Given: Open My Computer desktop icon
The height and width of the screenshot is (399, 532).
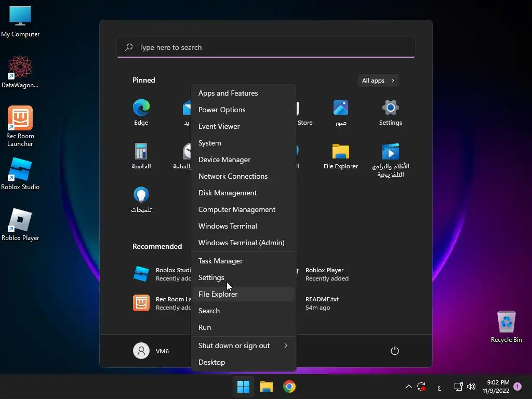Looking at the screenshot, I should [x=20, y=21].
